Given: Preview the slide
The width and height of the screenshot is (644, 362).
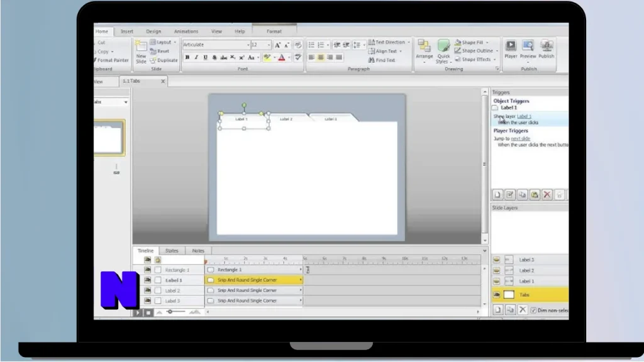Looking at the screenshot, I should [528, 50].
